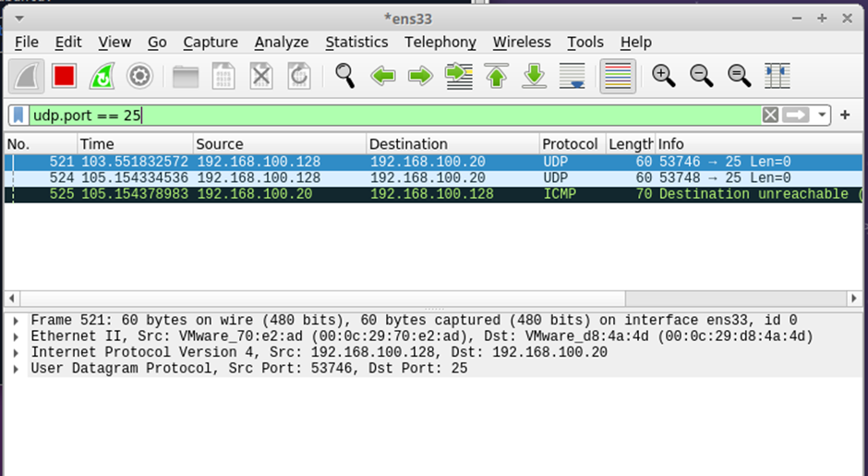Screen dimensions: 868x476
Task: Open the Edit menu
Action: pos(68,43)
